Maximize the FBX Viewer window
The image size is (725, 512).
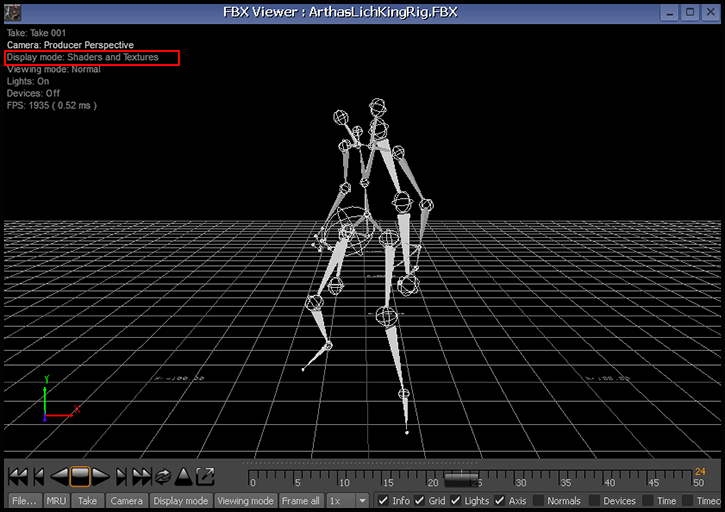(690, 12)
